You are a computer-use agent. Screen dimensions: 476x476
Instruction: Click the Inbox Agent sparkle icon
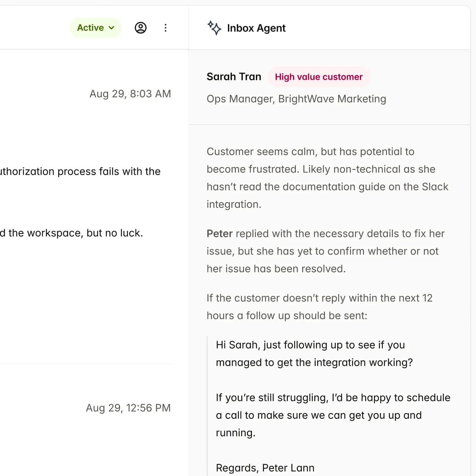214,28
